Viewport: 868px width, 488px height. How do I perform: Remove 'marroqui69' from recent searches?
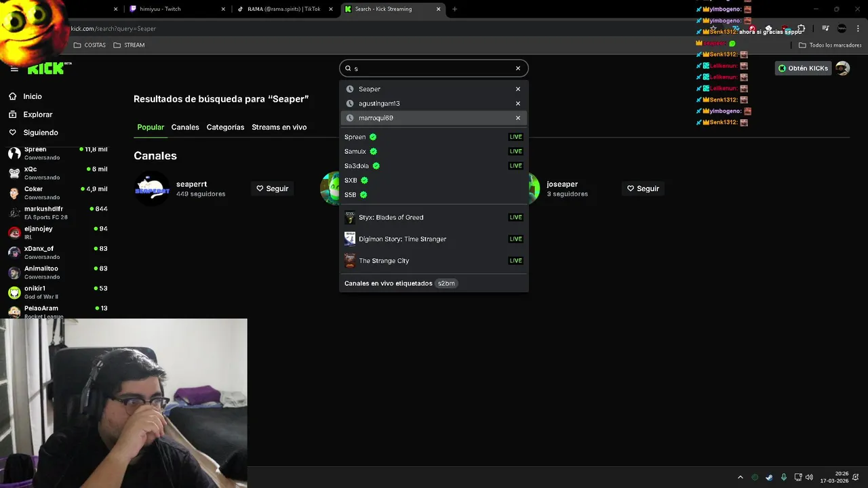518,118
